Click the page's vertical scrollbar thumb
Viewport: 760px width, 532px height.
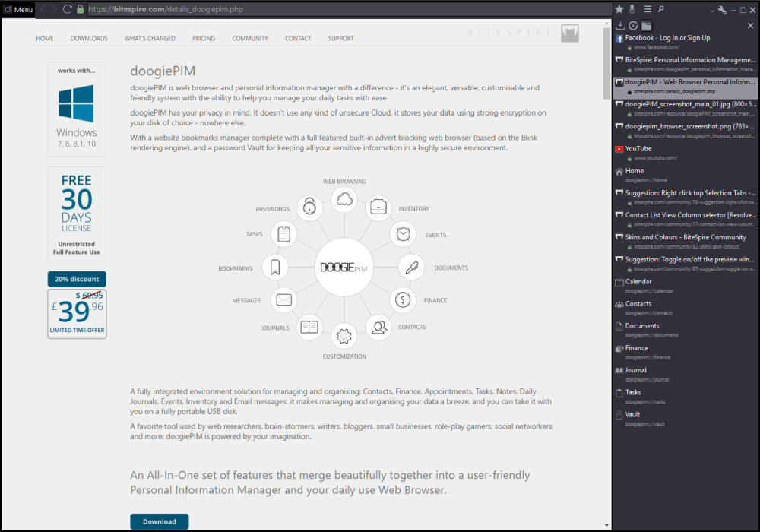click(x=606, y=64)
